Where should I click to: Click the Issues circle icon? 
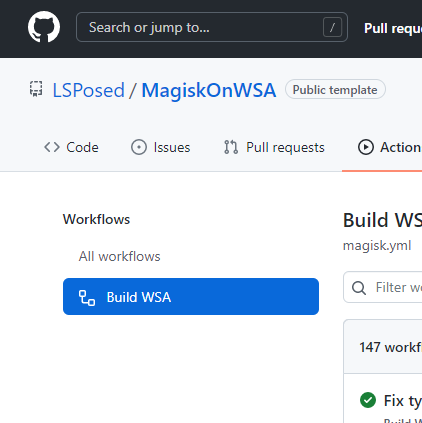[x=139, y=147]
